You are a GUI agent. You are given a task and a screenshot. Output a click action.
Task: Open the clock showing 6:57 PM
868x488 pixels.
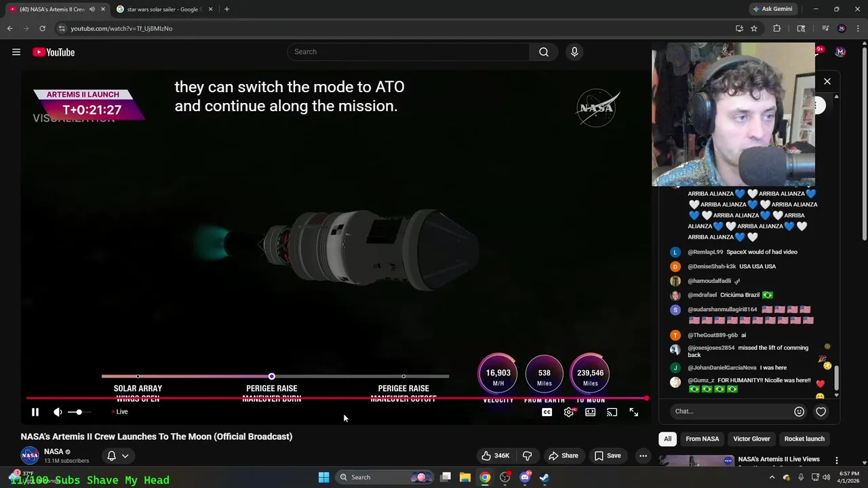(x=849, y=477)
